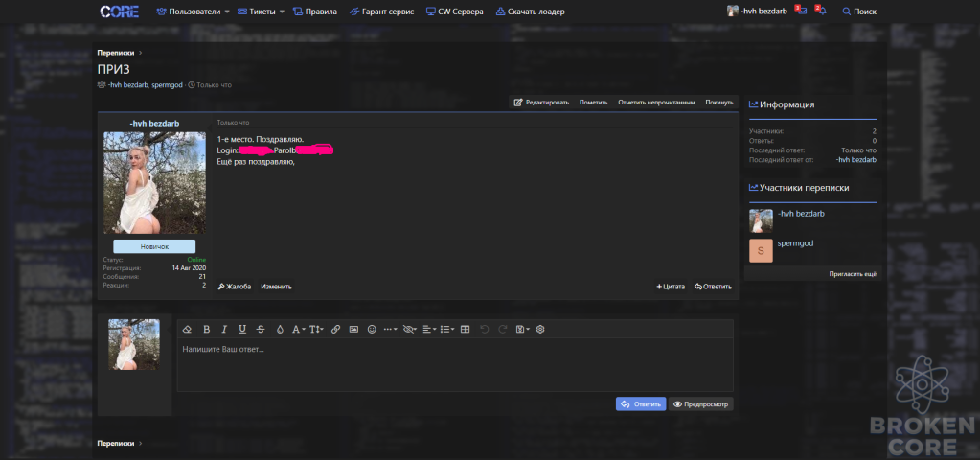Open the smilies emoji picker

[x=372, y=330]
